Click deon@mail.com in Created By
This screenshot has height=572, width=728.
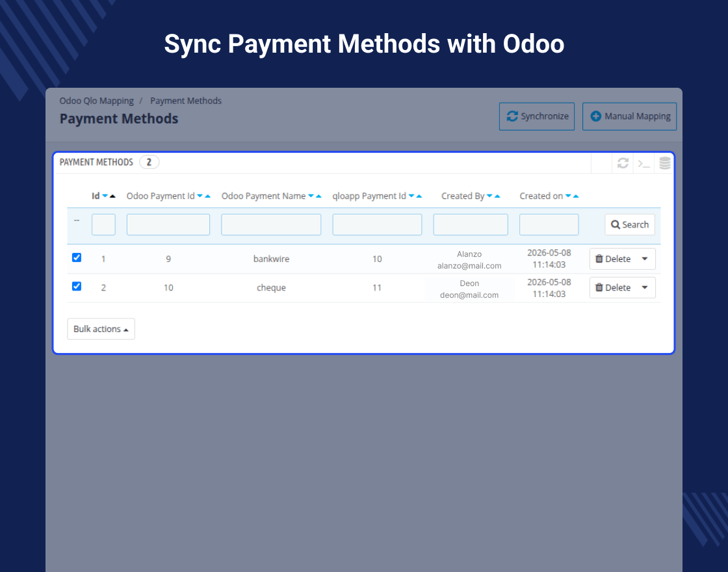click(x=469, y=295)
